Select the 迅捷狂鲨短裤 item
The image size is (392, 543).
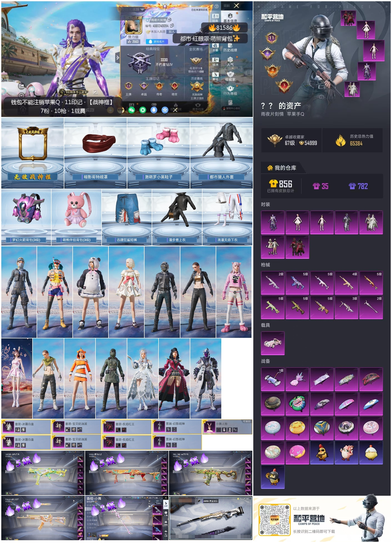[127, 217]
